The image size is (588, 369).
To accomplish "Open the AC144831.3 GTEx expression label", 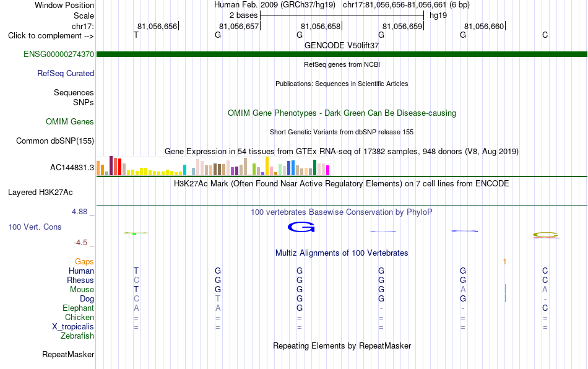I will pos(72,168).
